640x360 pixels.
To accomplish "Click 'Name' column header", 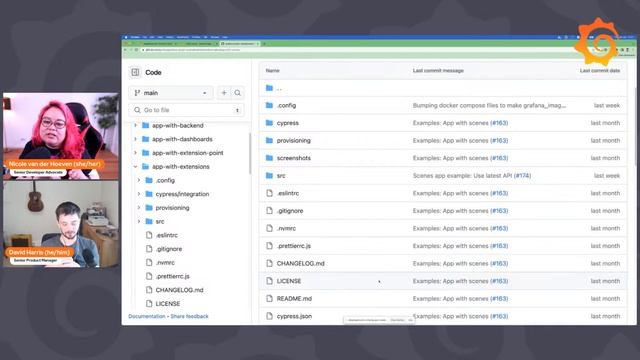I will click(x=272, y=71).
